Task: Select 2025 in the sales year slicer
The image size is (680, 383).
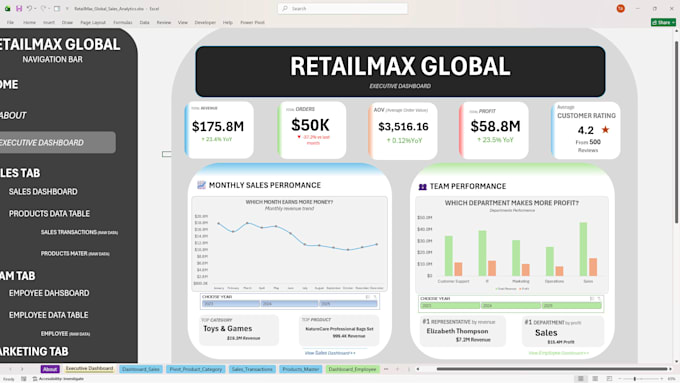Action: (348, 304)
